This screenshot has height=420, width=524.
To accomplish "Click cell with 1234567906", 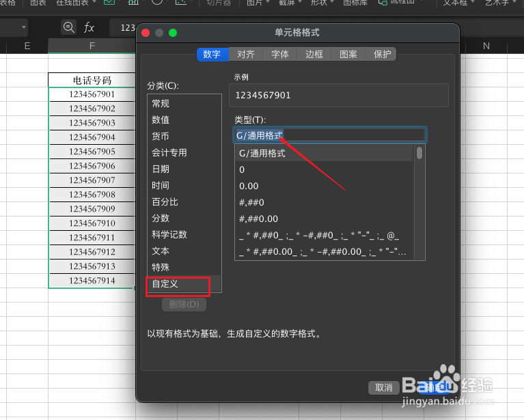I will (92, 166).
